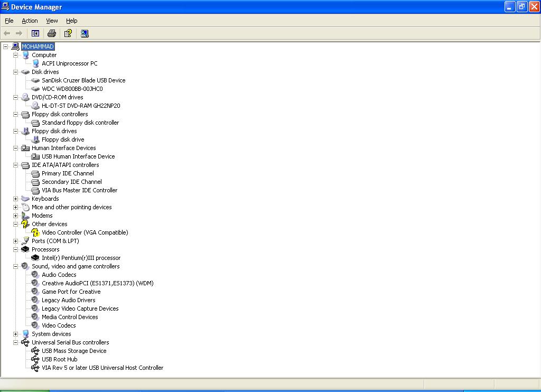Expand the Modems category

15,216
